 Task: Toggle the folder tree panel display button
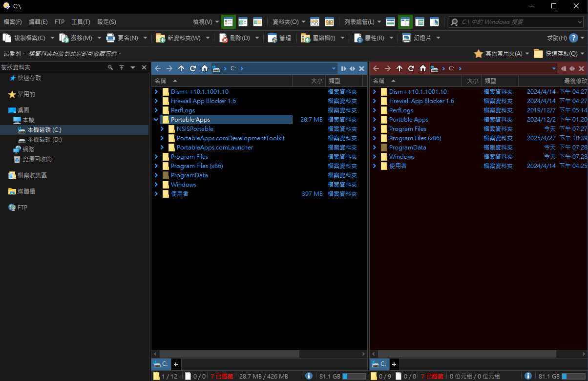[x=420, y=22]
